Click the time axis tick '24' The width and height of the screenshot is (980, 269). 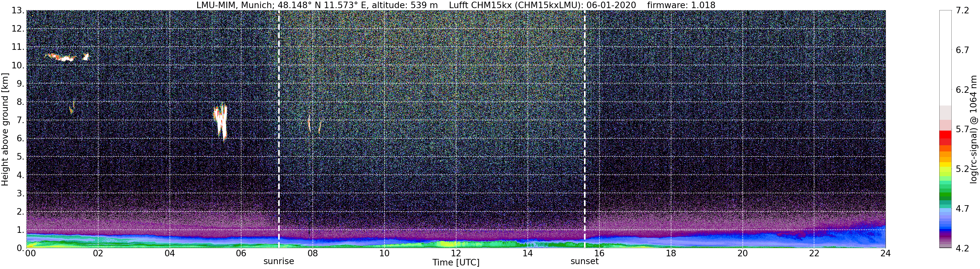[x=885, y=253]
